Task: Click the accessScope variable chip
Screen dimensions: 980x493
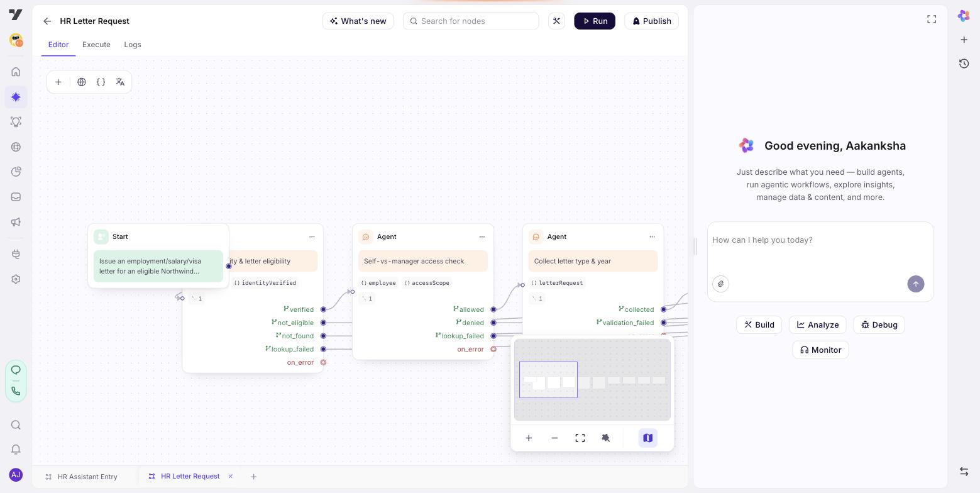Action: [427, 283]
